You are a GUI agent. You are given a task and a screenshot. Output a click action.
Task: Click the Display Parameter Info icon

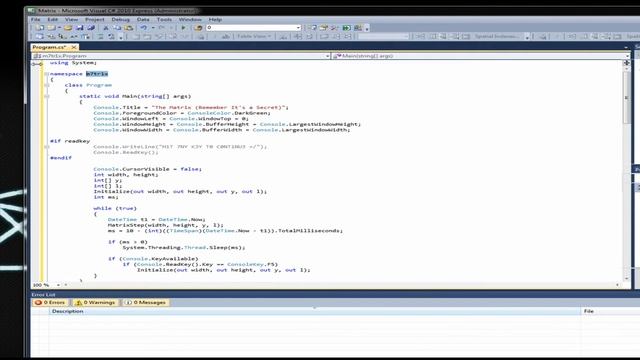click(51, 37)
